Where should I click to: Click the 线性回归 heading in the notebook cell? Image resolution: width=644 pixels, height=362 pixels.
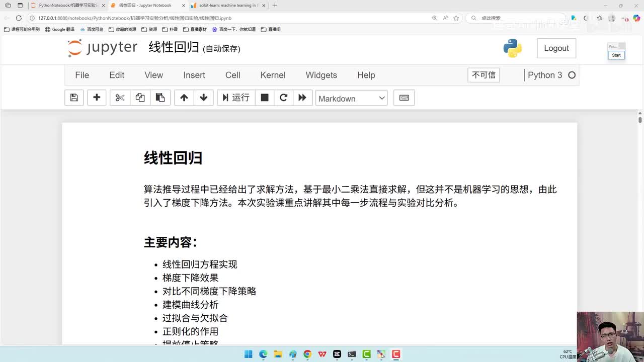pos(173,158)
